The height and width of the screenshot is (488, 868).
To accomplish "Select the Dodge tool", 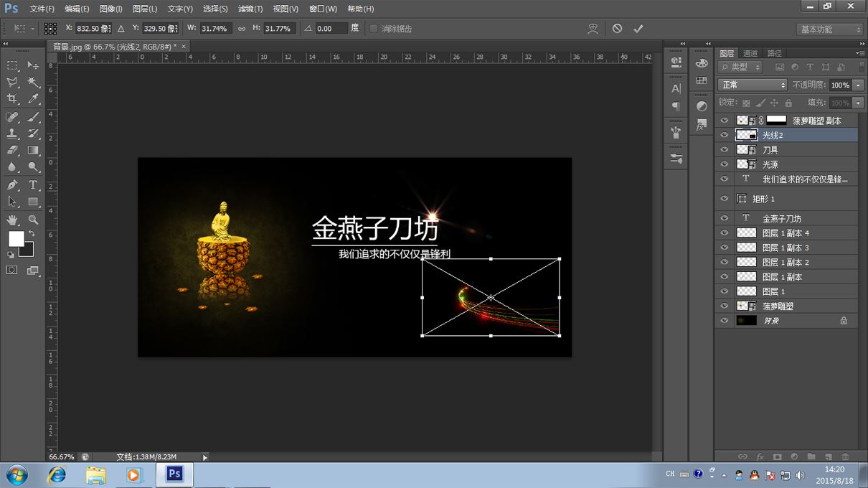I will [x=33, y=167].
